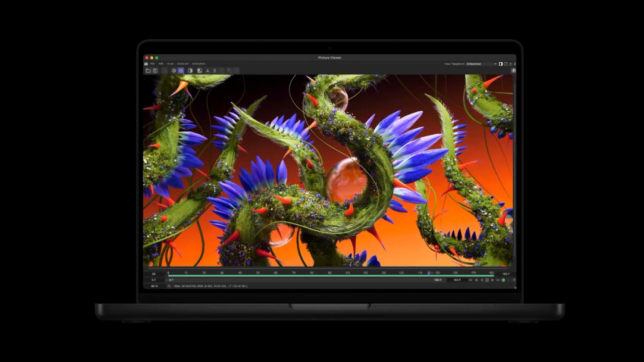Click the green circular icon after playback controls
Image resolution: width=644 pixels, height=362 pixels.
(503, 280)
